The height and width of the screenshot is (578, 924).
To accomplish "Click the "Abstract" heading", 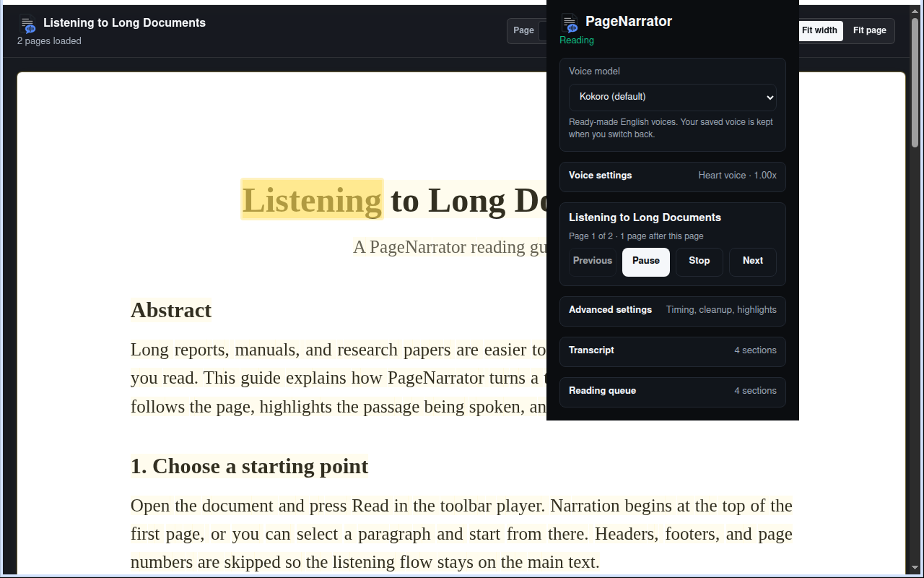I will [x=171, y=310].
